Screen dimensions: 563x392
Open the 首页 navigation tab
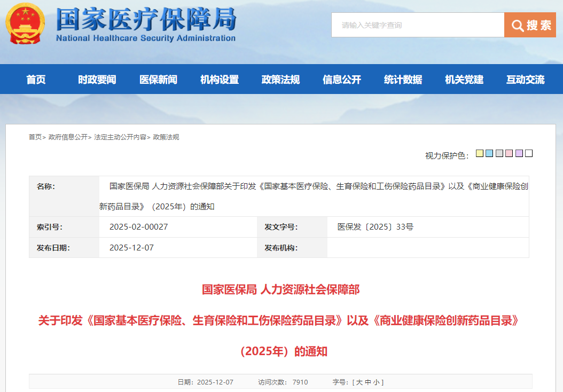point(36,80)
